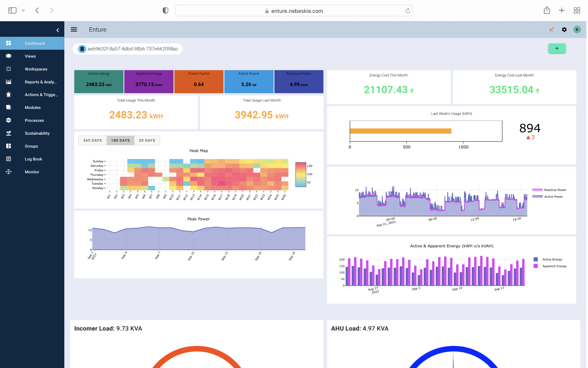Open the device ID selector chip

(x=128, y=49)
